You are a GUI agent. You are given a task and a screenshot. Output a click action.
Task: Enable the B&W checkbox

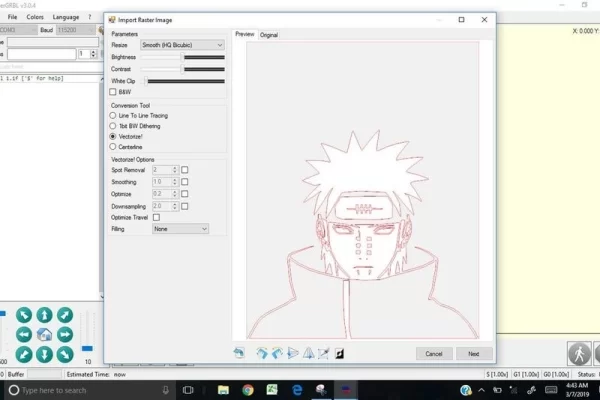click(x=112, y=92)
